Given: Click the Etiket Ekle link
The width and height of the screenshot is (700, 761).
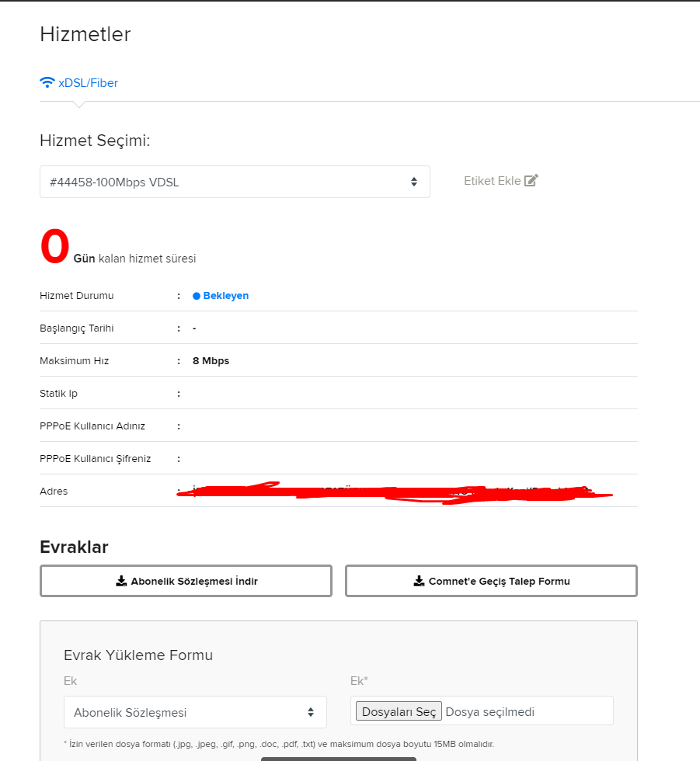Looking at the screenshot, I should click(x=492, y=181).
